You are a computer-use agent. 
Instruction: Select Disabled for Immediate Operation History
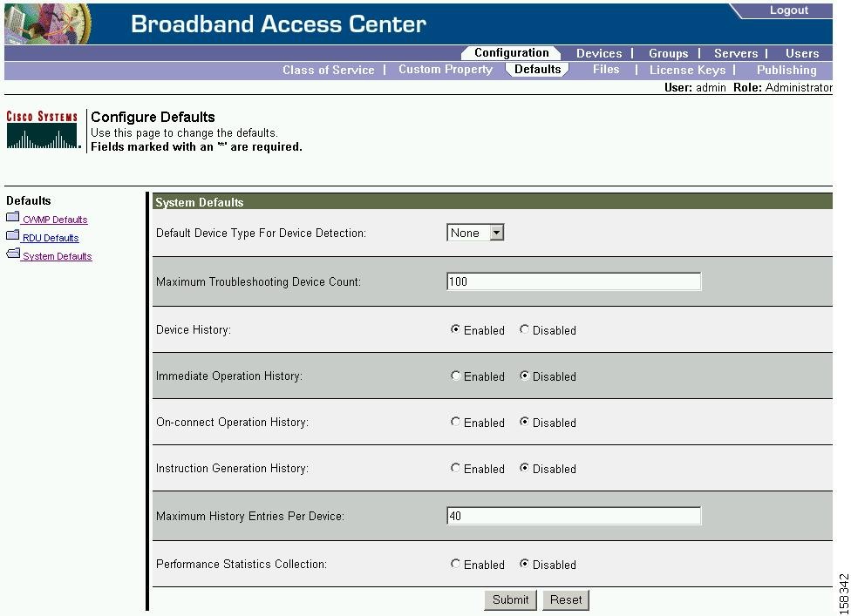pos(524,376)
